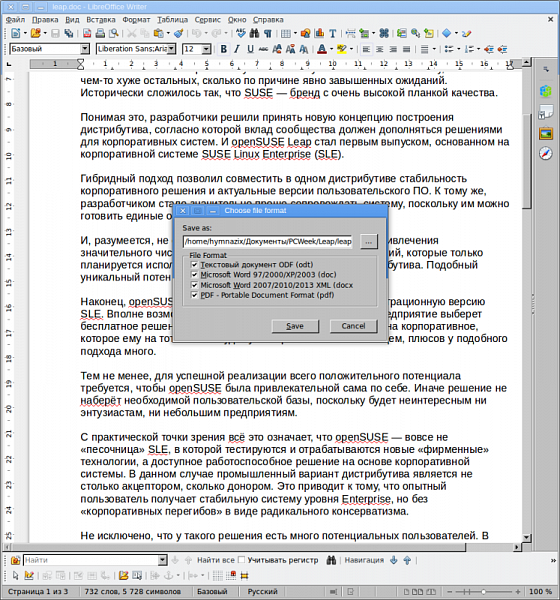Open paragraph style Базовый dropdown

[x=85, y=49]
